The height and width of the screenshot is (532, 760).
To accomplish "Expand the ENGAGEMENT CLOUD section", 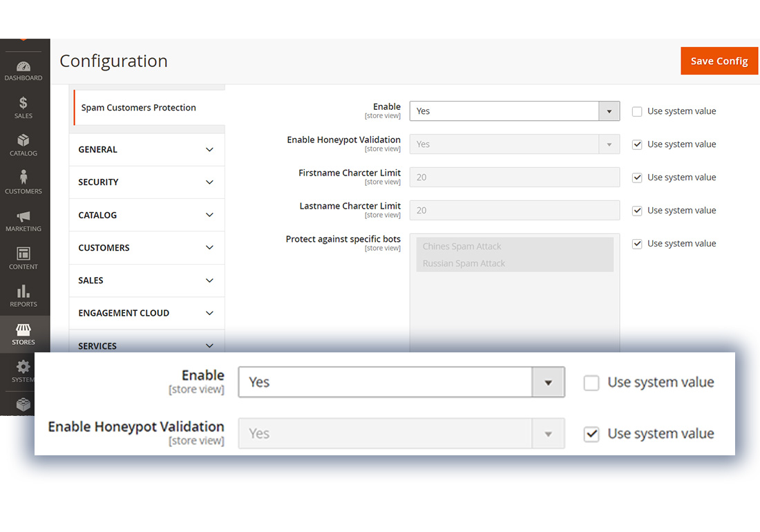I will coord(146,313).
